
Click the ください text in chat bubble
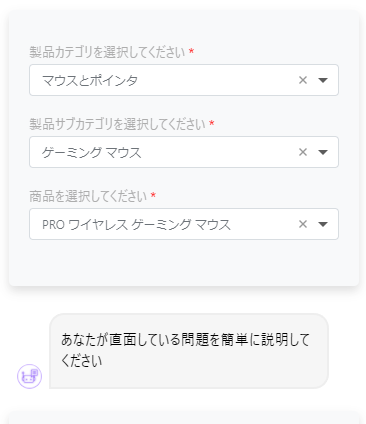[81, 361]
